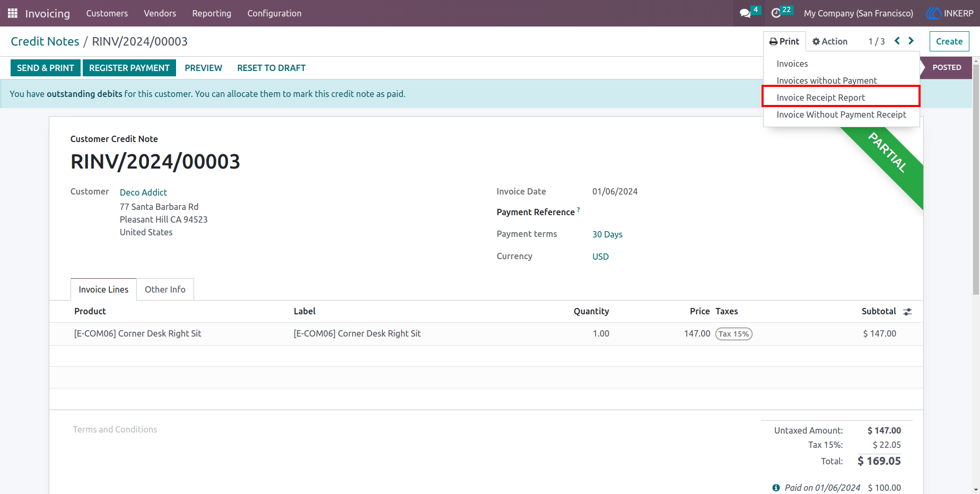Switch to the Invoice Lines tab
The height and width of the screenshot is (494, 980).
point(103,289)
